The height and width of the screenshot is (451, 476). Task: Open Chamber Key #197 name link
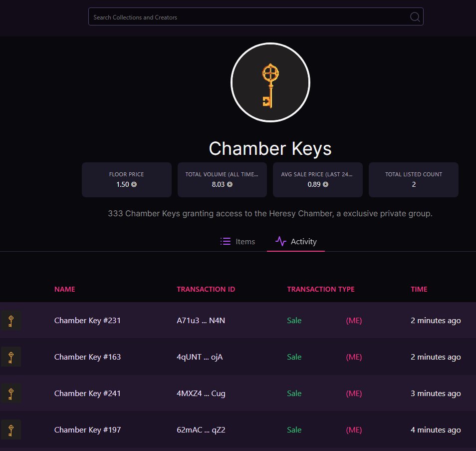87,430
